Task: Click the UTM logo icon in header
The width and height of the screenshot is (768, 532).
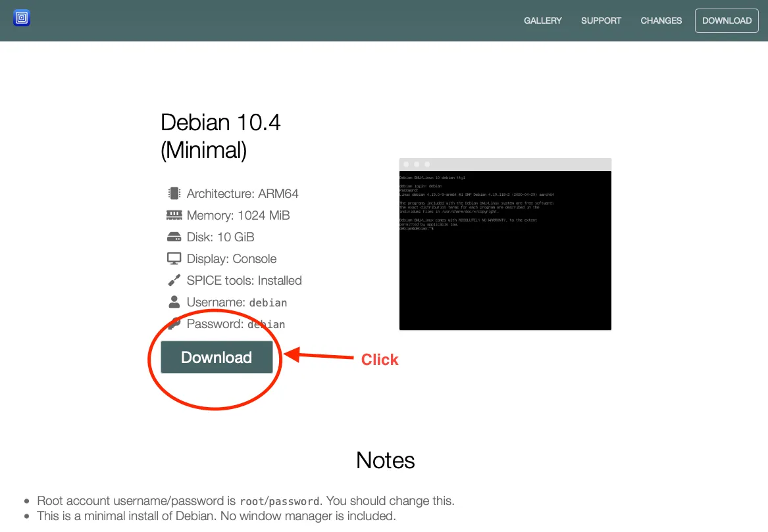Action: [22, 18]
